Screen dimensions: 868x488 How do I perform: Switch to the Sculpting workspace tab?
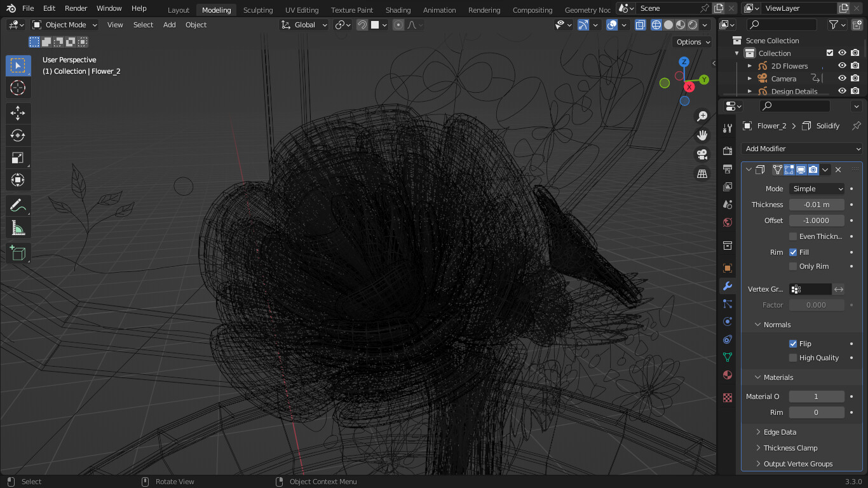(258, 10)
